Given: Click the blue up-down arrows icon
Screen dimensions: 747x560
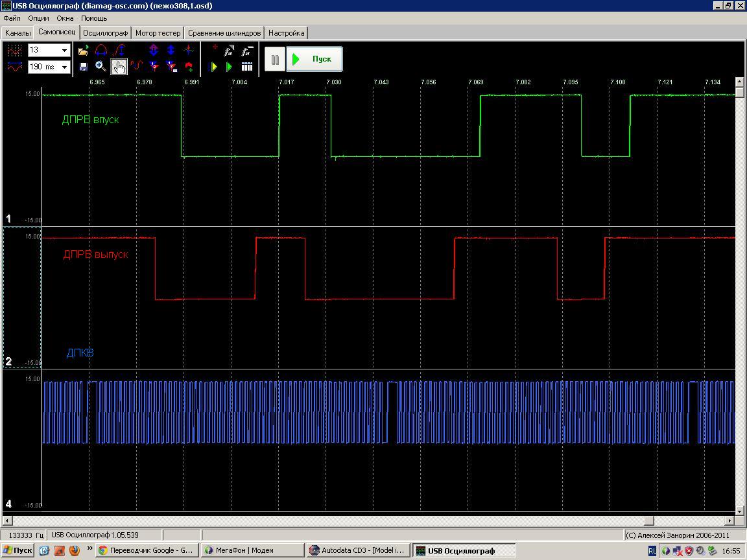Looking at the screenshot, I should pyautogui.click(x=171, y=50).
